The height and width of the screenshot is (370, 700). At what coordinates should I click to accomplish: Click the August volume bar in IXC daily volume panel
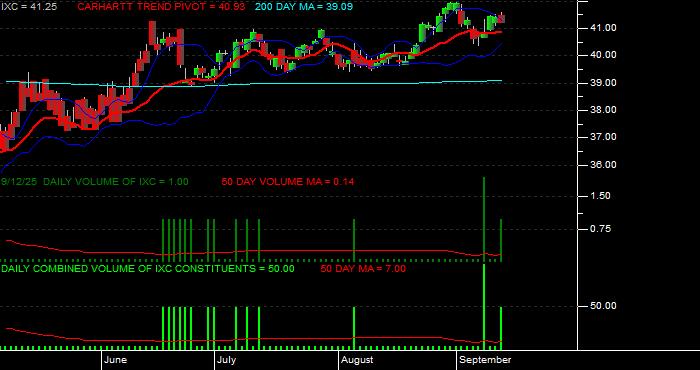354,240
